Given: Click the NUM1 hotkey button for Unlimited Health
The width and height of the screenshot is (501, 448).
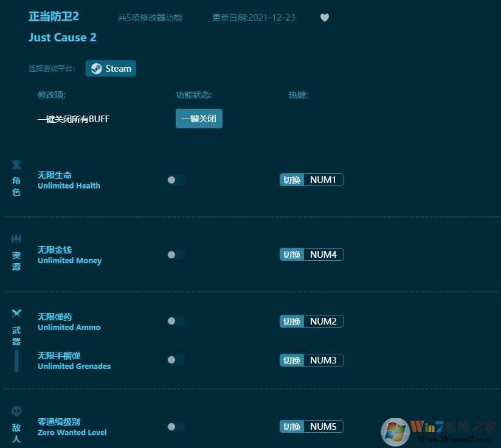Looking at the screenshot, I should (x=323, y=179).
